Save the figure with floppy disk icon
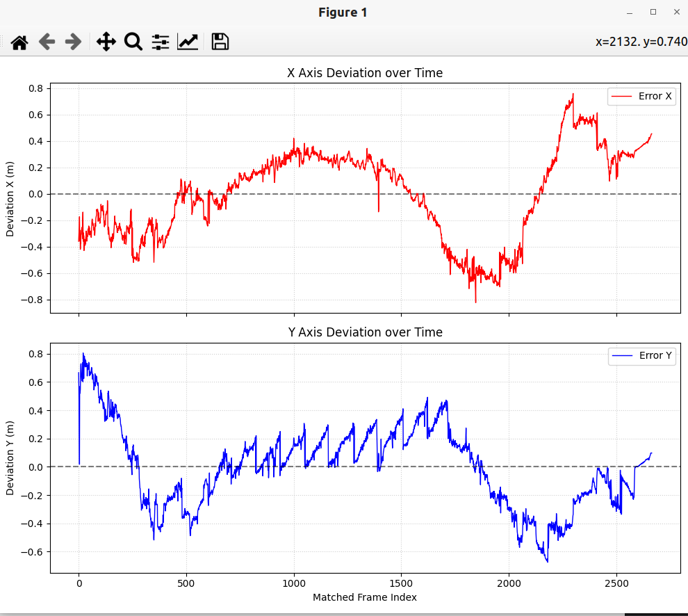This screenshot has height=616, width=688. click(x=220, y=42)
